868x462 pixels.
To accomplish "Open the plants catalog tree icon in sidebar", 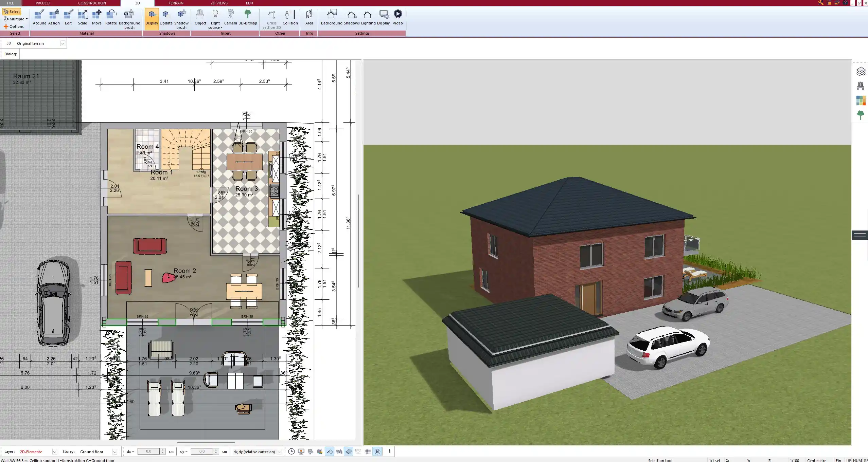I will coord(860,115).
